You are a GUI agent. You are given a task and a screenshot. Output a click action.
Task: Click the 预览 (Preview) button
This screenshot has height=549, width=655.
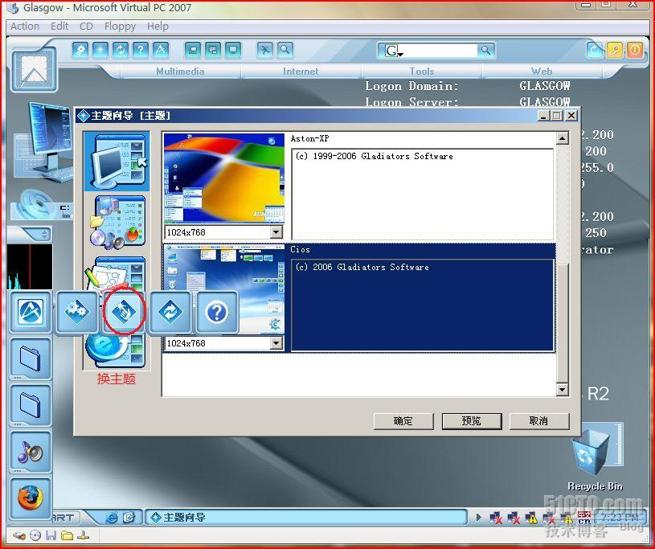(x=472, y=421)
